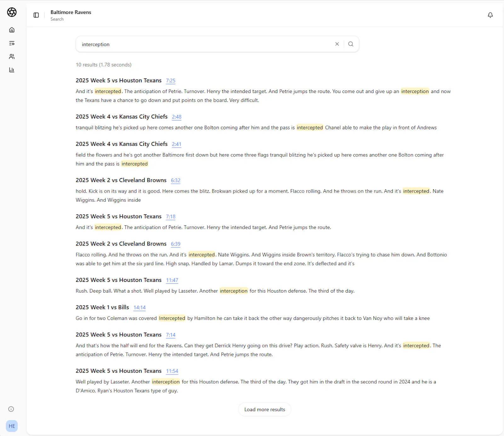The image size is (504, 436).
Task: Click snippet 'Well played by Lasseter. Another'
Action: 256,387
